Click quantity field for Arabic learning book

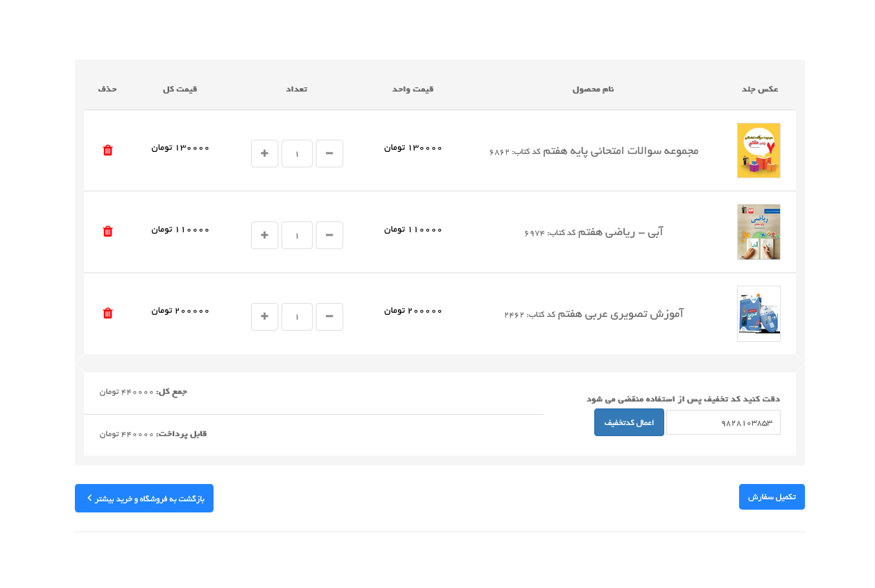[x=297, y=317]
